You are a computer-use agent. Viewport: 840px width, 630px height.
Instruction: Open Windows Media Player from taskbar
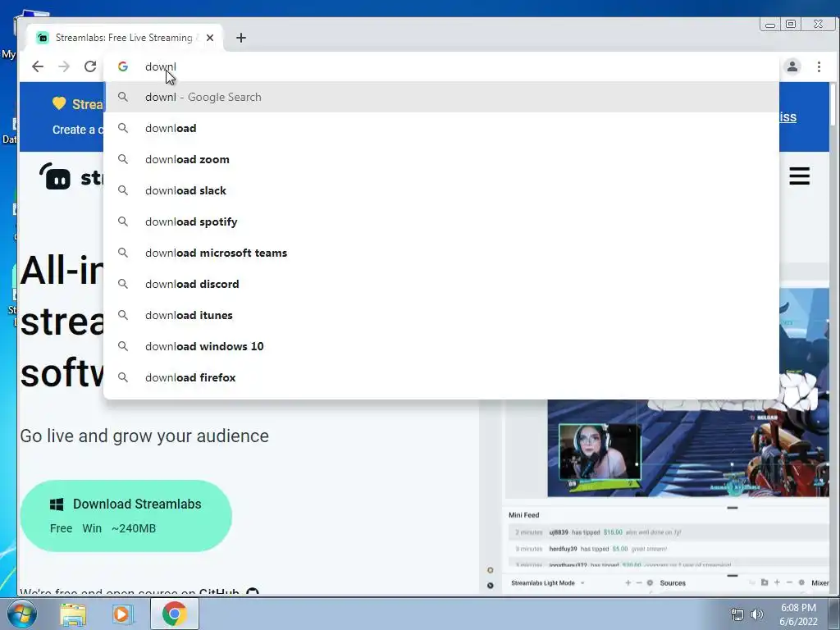click(x=121, y=614)
